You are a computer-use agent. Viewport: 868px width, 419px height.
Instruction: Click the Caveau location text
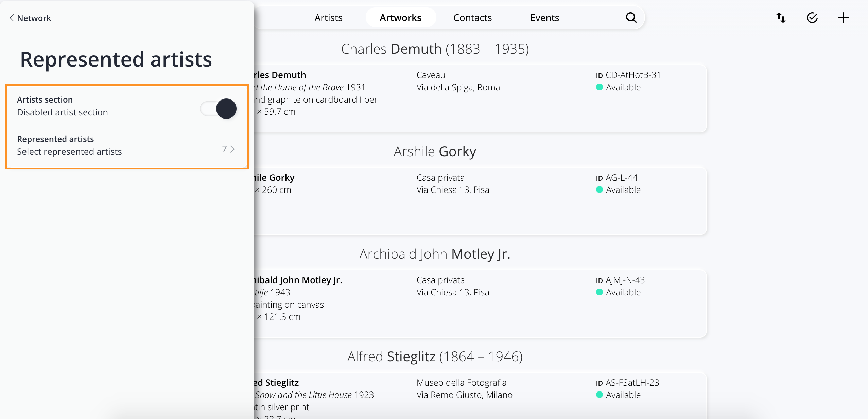pyautogui.click(x=431, y=75)
